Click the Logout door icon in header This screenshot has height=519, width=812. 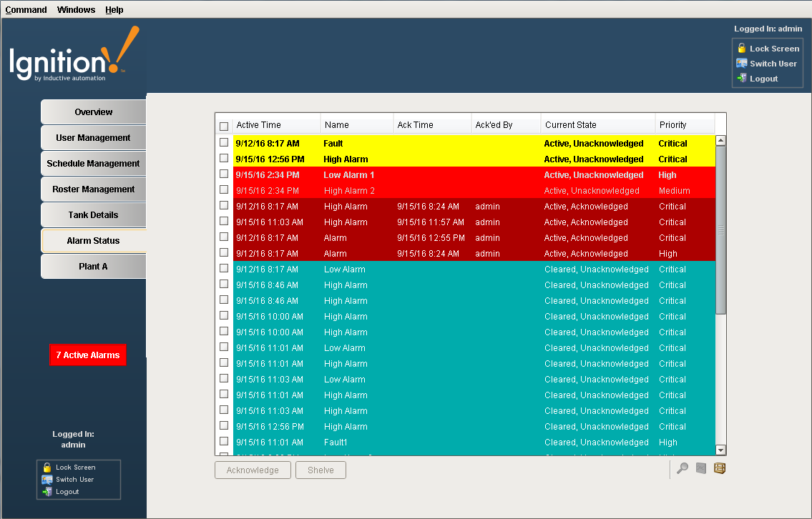coord(742,78)
